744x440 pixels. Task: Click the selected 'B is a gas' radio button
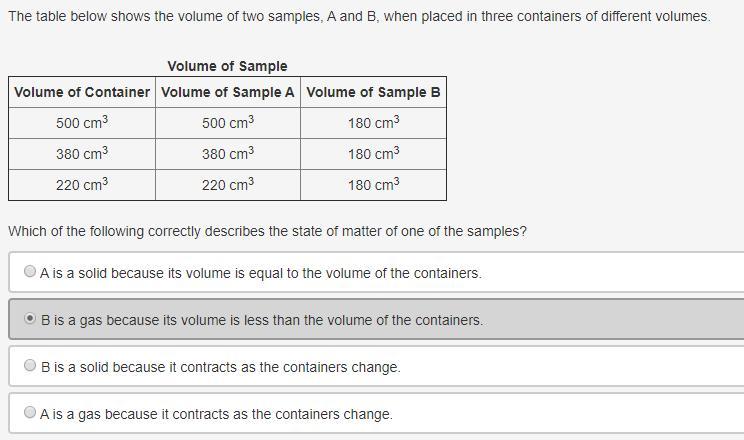pos(30,318)
